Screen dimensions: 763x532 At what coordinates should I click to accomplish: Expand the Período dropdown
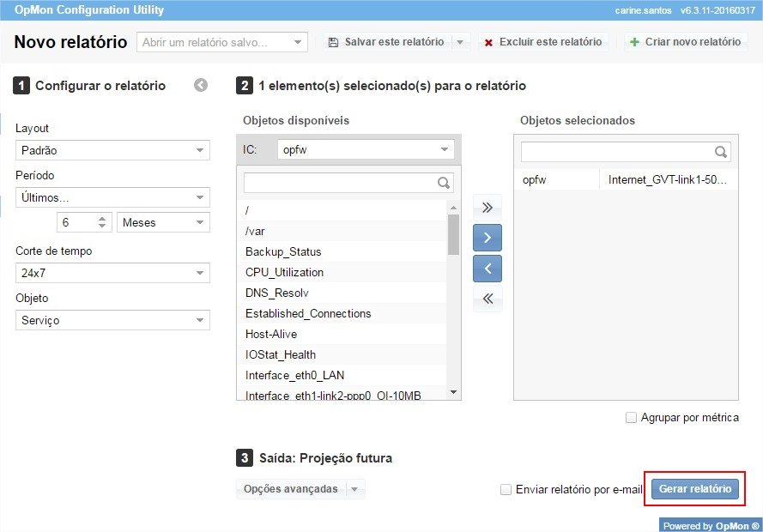click(x=112, y=197)
